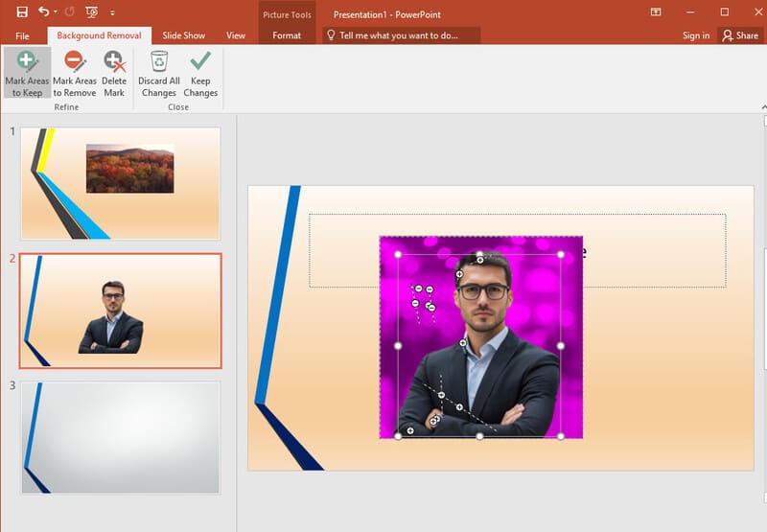Share the presentation

coord(740,35)
